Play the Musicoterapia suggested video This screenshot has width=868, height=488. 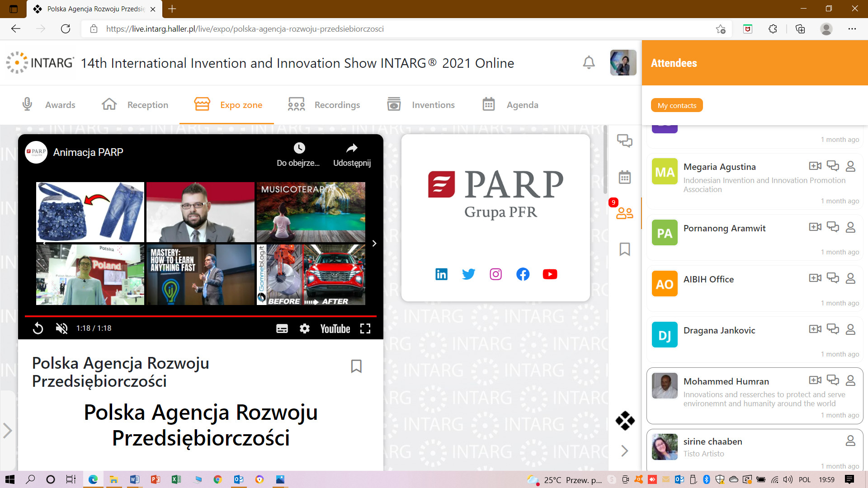pos(311,212)
